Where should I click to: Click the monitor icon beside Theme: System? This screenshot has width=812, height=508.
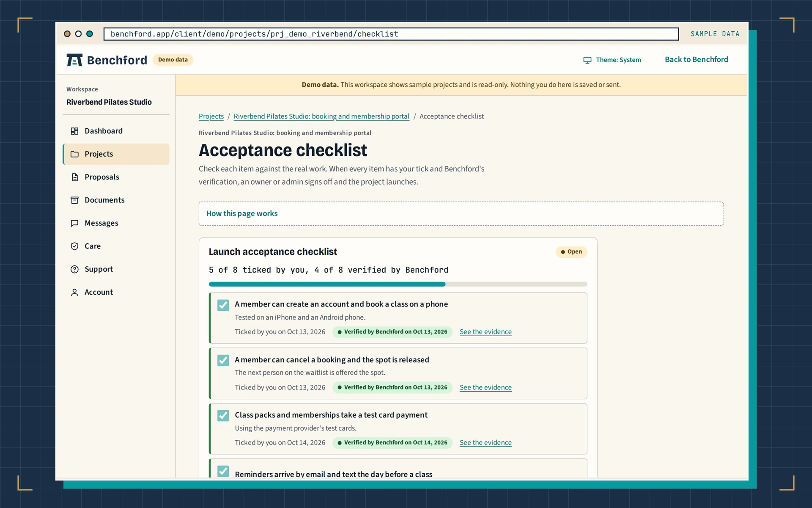pos(587,60)
